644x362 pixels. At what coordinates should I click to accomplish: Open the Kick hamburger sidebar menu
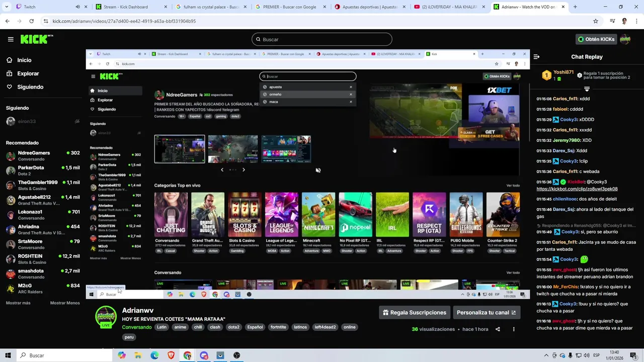[11, 39]
